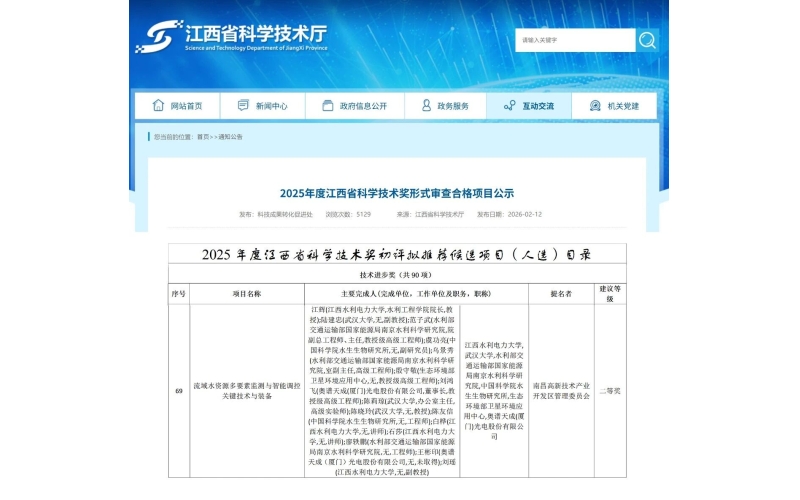
Task: Click the 江西省科学技术厅 site title text
Action: pyautogui.click(x=256, y=34)
